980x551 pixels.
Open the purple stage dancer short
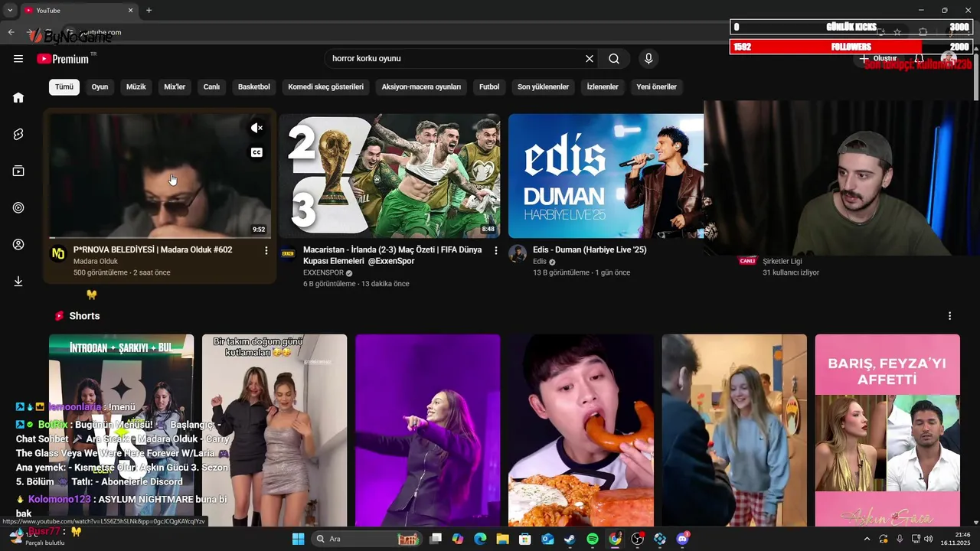pos(427,430)
